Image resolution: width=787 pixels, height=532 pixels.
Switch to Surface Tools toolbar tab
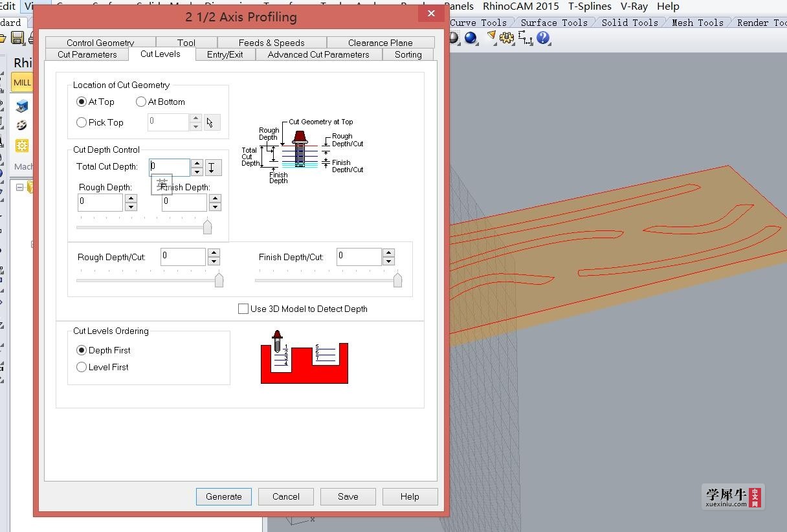tap(554, 22)
